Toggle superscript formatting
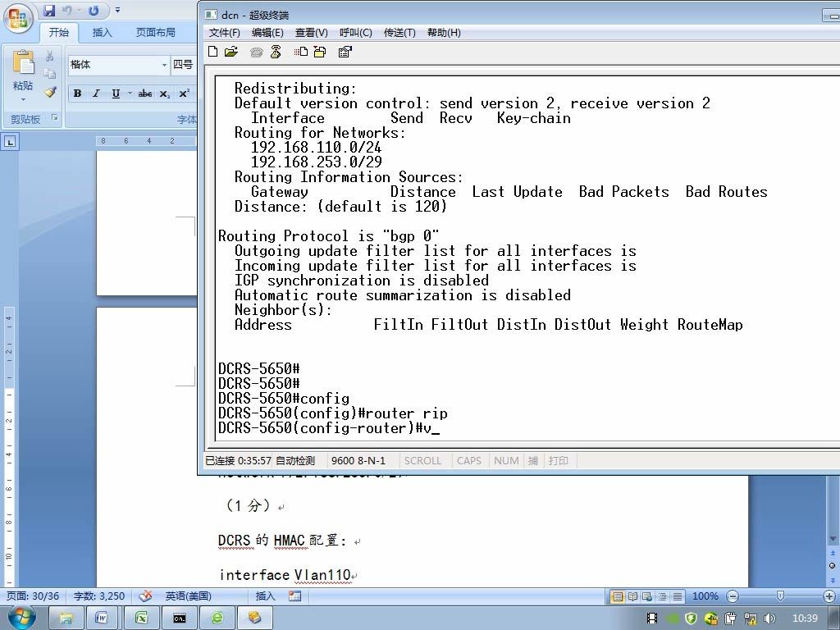Viewport: 840px width, 630px height. click(184, 94)
